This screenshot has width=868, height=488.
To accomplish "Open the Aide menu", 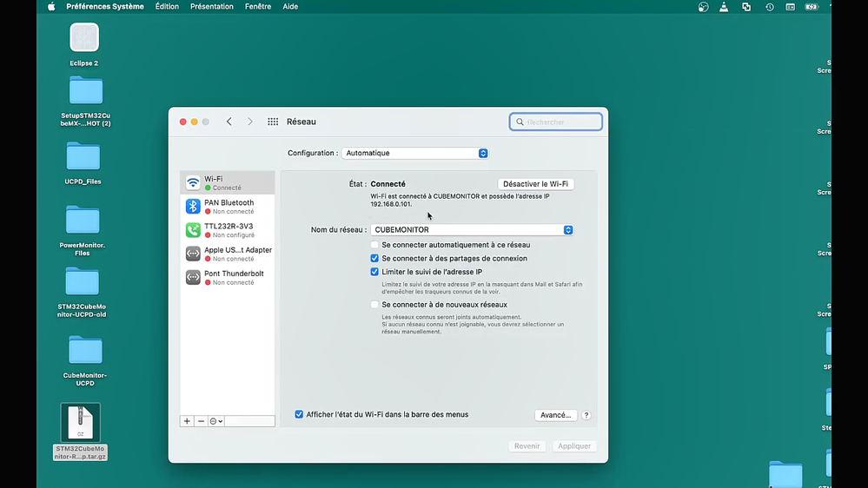I will [x=290, y=7].
